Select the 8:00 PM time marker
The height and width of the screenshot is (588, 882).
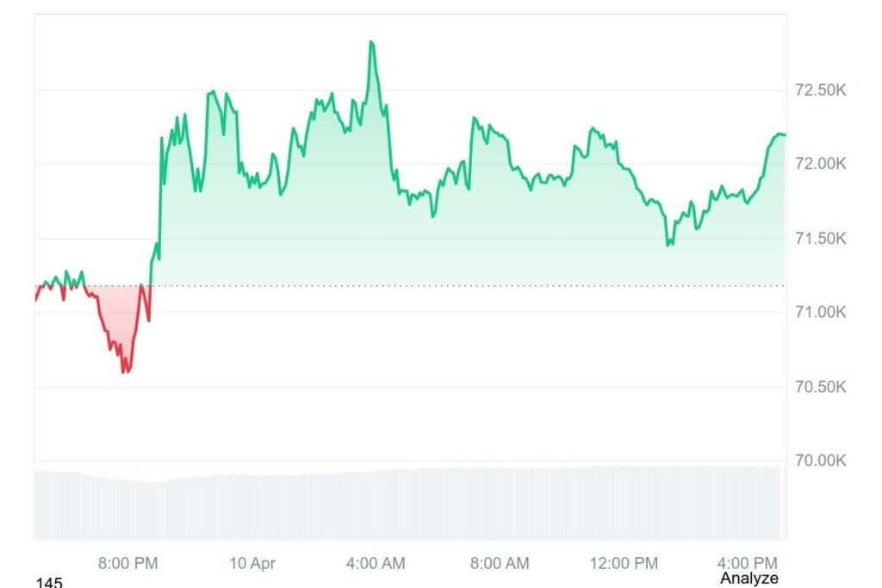128,563
